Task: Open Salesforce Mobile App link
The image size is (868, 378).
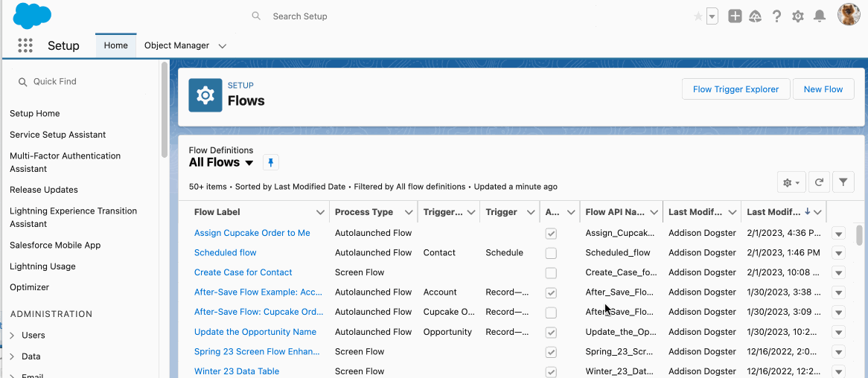Action: 55,245
